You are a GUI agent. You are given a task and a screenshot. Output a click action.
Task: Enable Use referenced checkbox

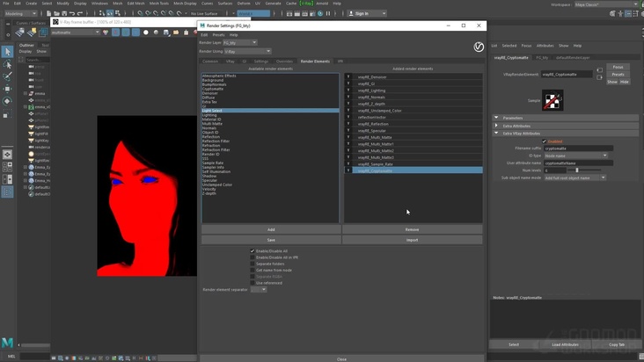click(252, 283)
